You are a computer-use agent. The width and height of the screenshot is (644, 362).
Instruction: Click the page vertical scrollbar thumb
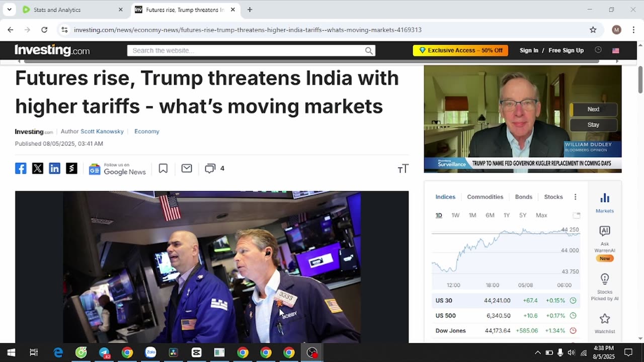tap(640, 79)
